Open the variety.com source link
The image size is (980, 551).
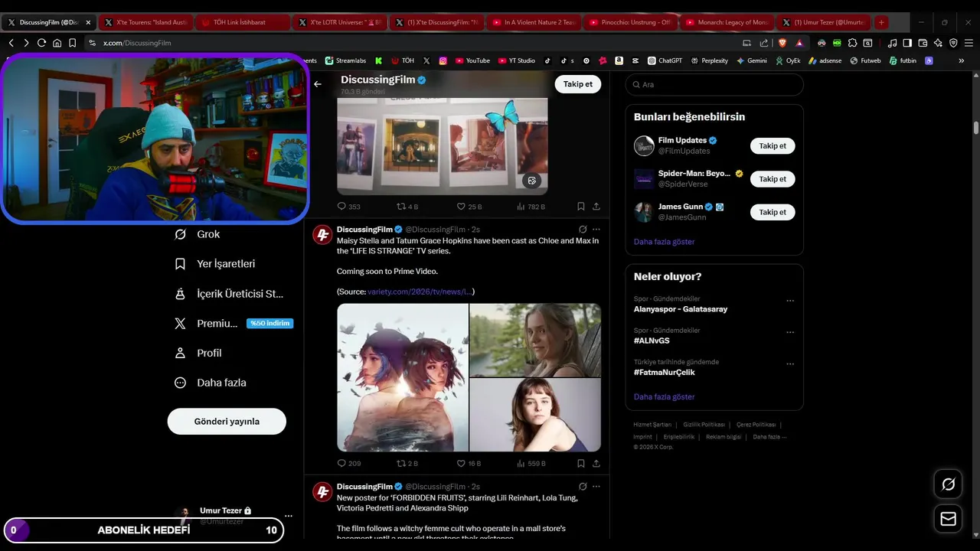(420, 292)
